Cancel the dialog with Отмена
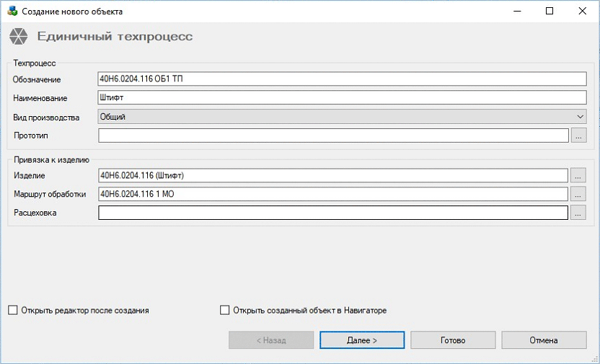The width and height of the screenshot is (600, 364). (544, 340)
